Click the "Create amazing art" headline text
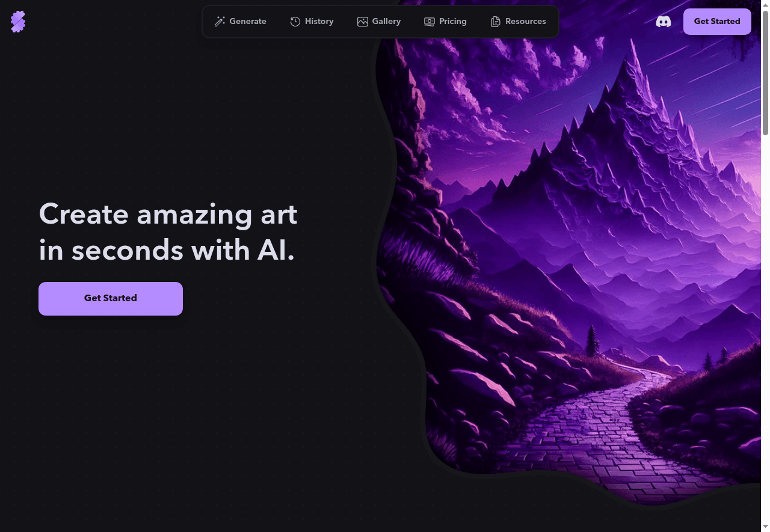The image size is (770, 532). [x=168, y=214]
